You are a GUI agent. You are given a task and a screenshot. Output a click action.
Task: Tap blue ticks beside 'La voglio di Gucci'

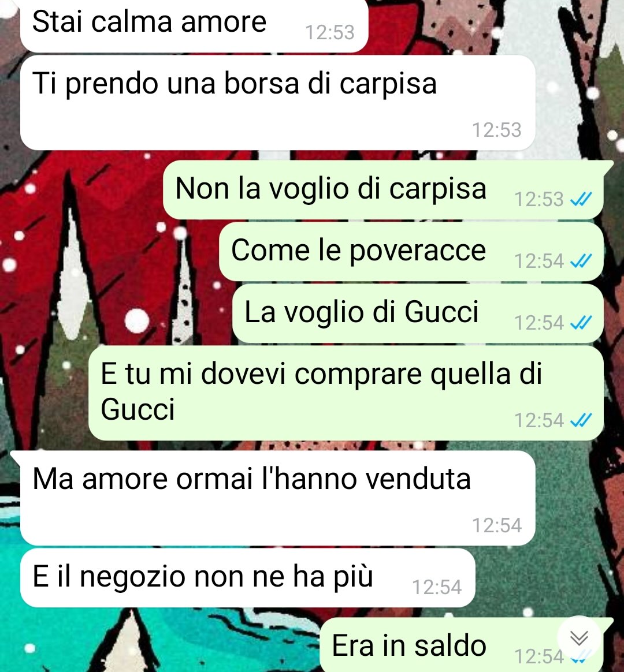(581, 323)
